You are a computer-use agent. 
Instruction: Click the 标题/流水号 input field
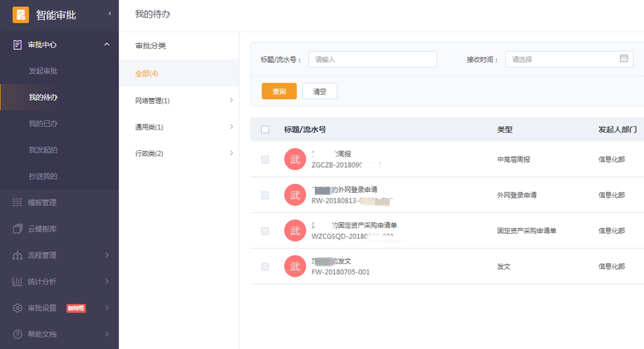(x=372, y=59)
